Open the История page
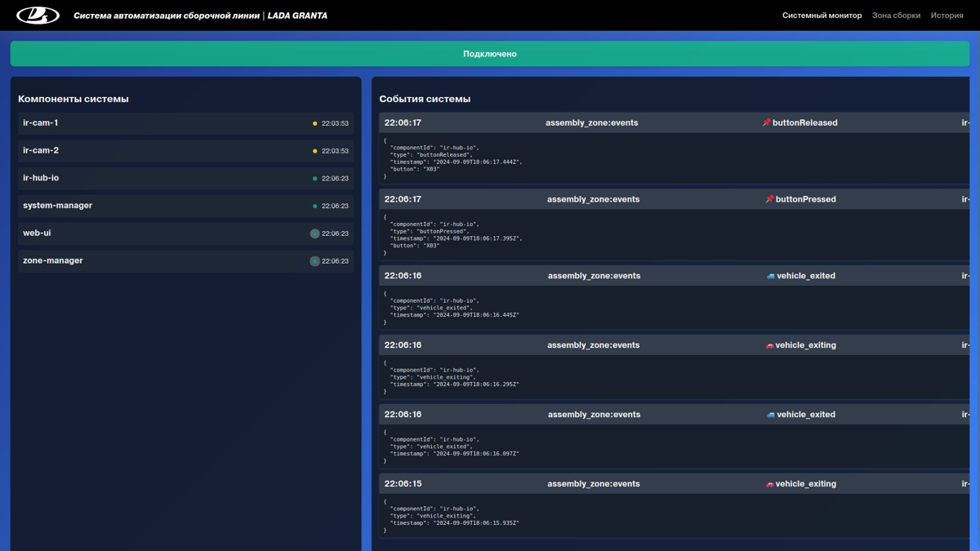 947,16
